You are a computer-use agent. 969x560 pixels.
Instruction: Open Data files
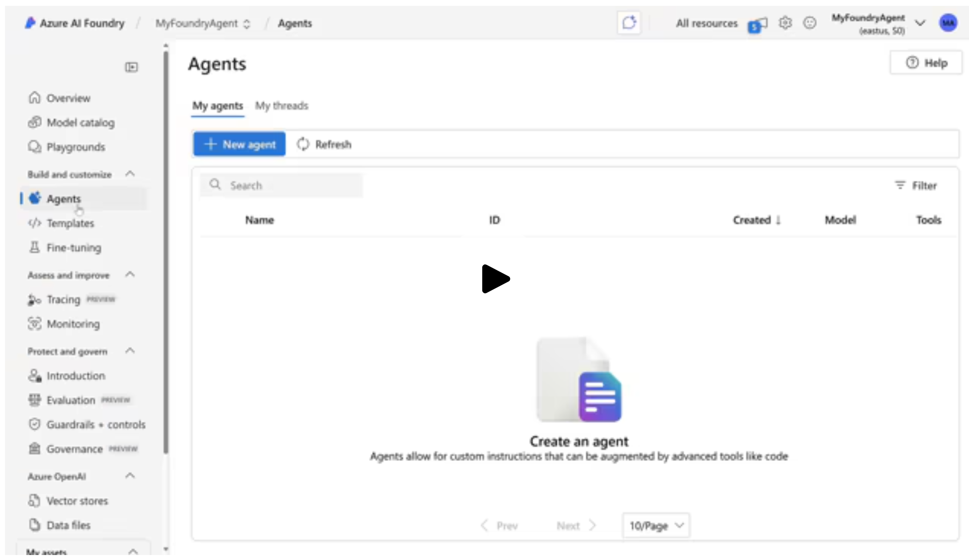pos(68,525)
